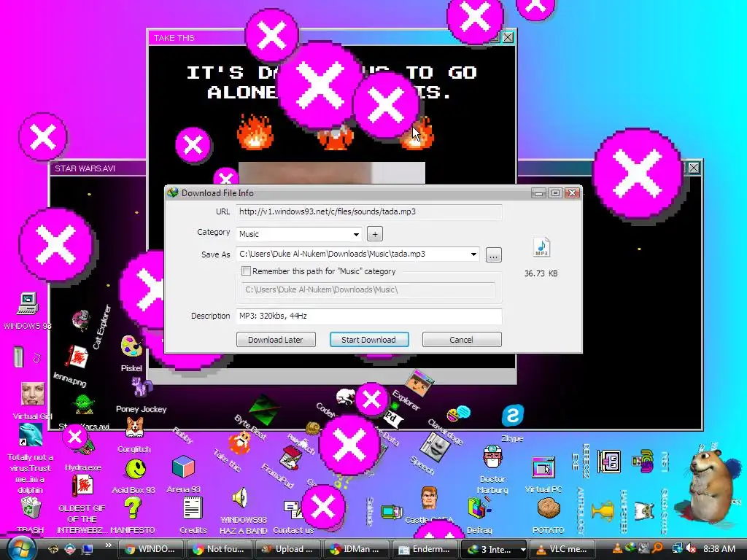Click the Download Later button
The height and width of the screenshot is (560, 747).
(x=275, y=340)
